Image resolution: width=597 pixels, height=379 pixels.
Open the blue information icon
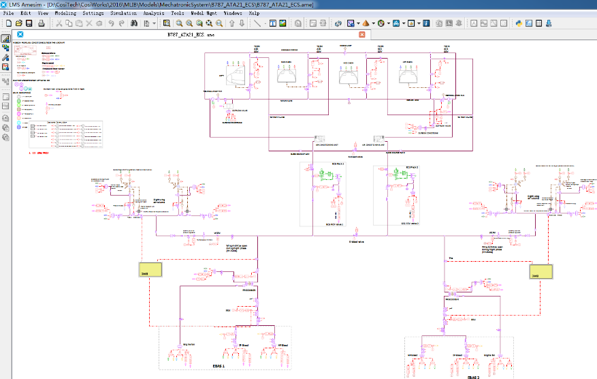click(426, 23)
